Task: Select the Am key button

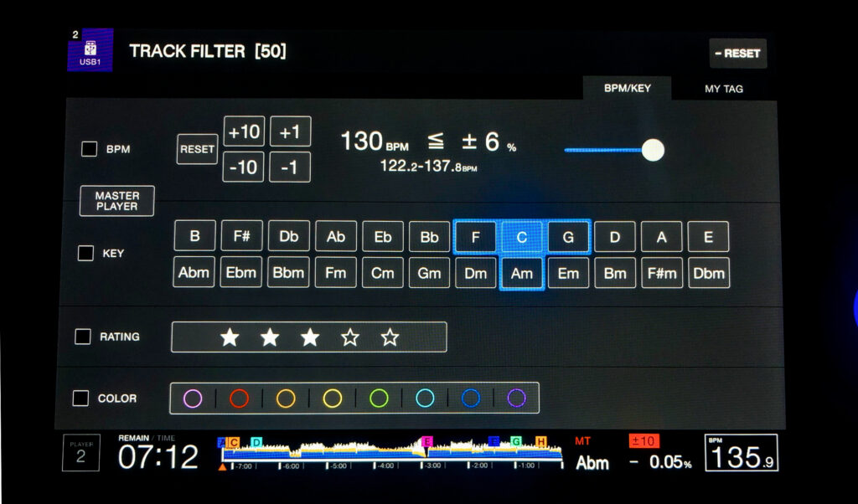Action: [x=521, y=273]
